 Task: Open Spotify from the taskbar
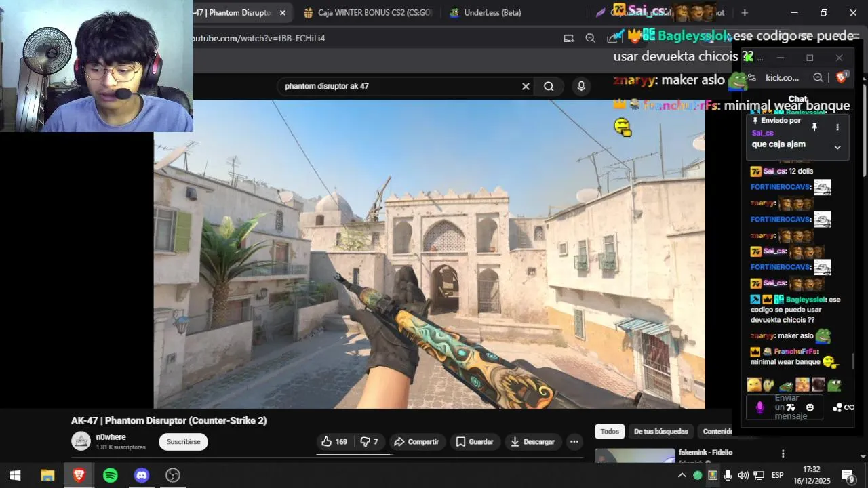coord(110,475)
